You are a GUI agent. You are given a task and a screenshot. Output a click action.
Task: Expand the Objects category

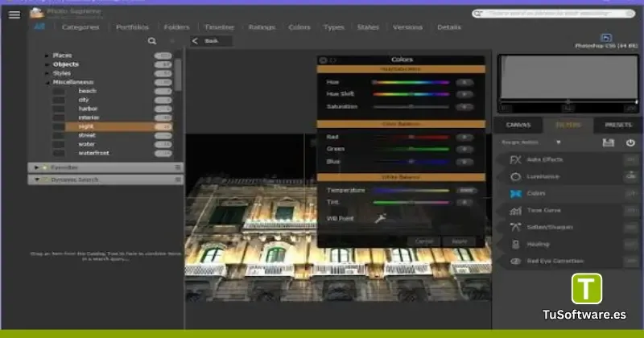(x=47, y=64)
